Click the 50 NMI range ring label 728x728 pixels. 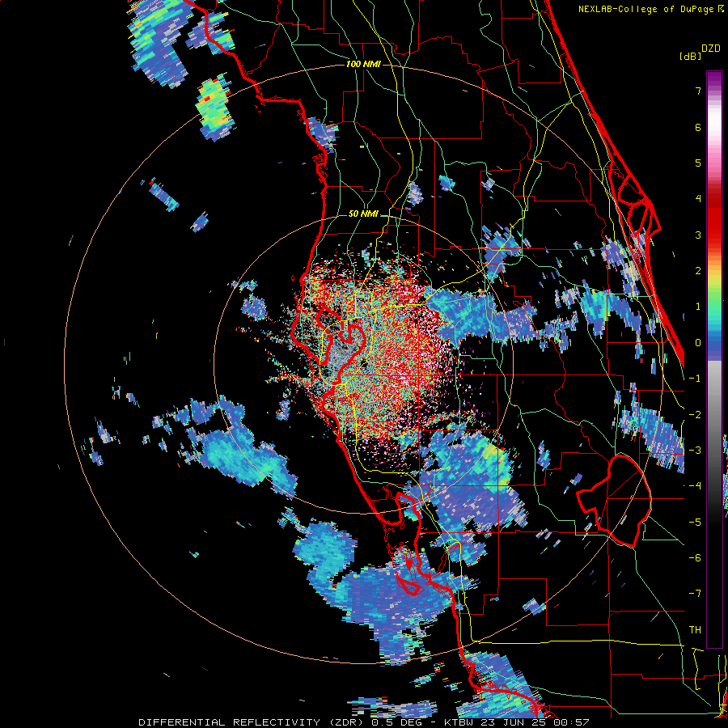click(x=363, y=214)
